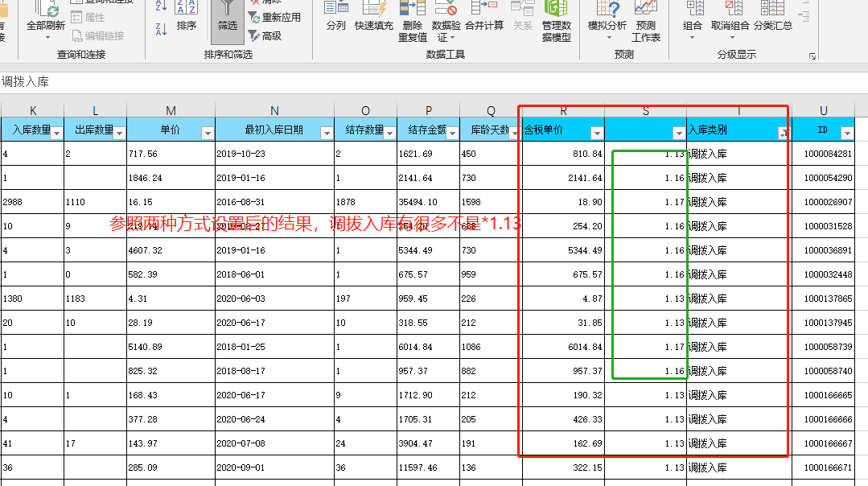Create a 预测工作表 forecast sheet
Image resolution: width=868 pixels, height=486 pixels.
click(x=646, y=21)
